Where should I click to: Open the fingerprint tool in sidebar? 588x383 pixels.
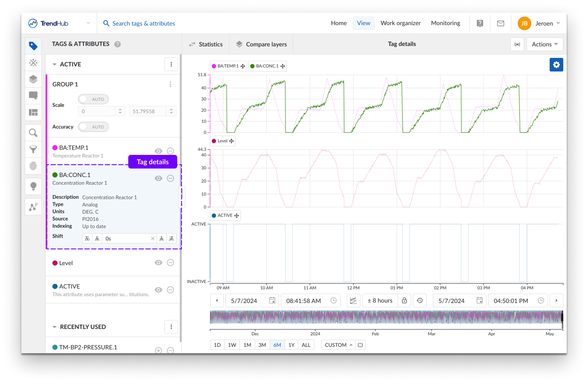[x=33, y=166]
